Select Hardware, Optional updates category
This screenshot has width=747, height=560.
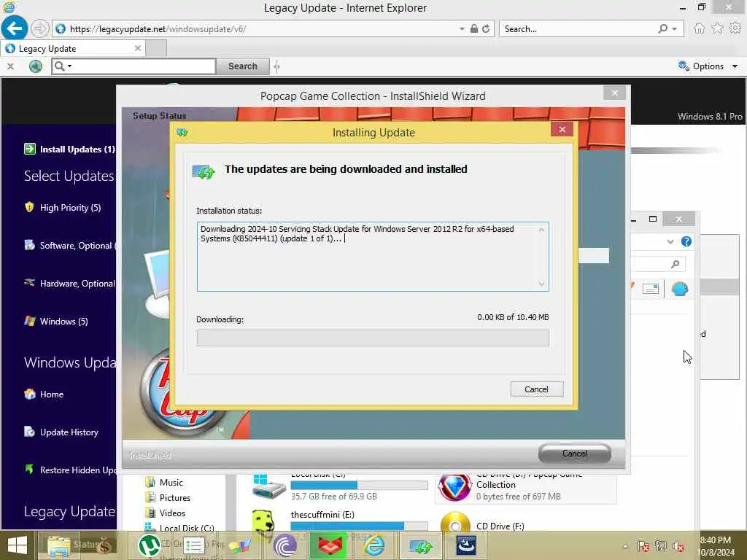(x=77, y=284)
